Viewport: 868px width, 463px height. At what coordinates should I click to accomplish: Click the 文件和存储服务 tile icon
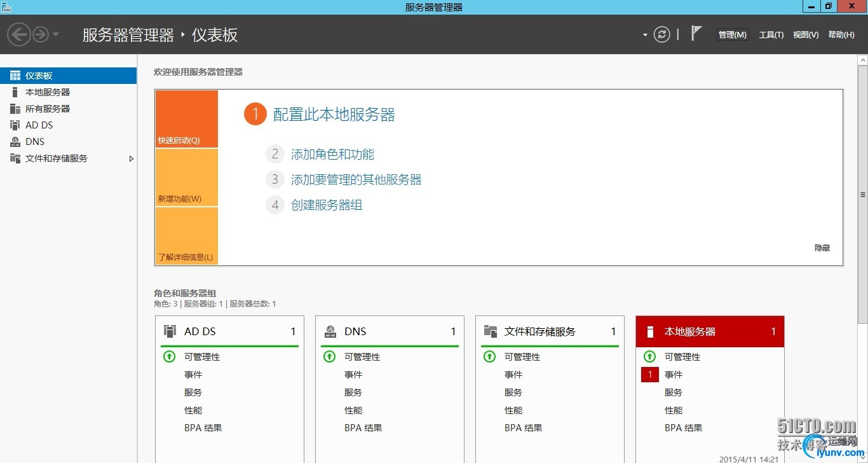[x=491, y=331]
